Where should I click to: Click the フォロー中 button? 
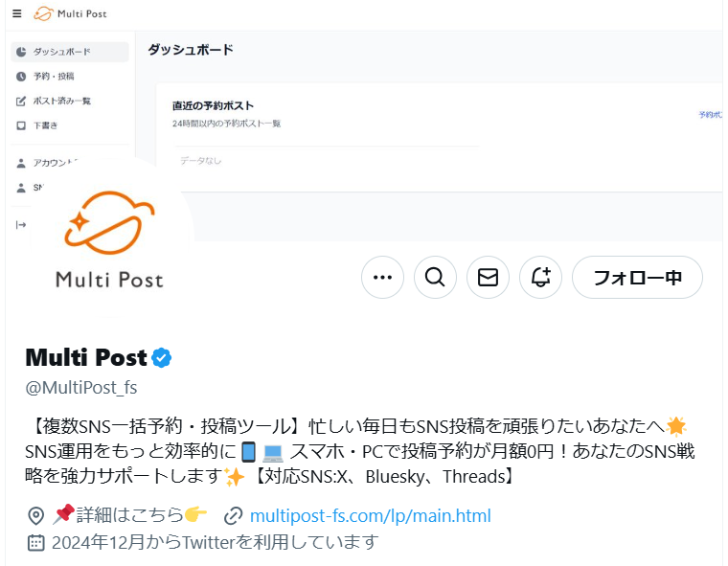(637, 277)
